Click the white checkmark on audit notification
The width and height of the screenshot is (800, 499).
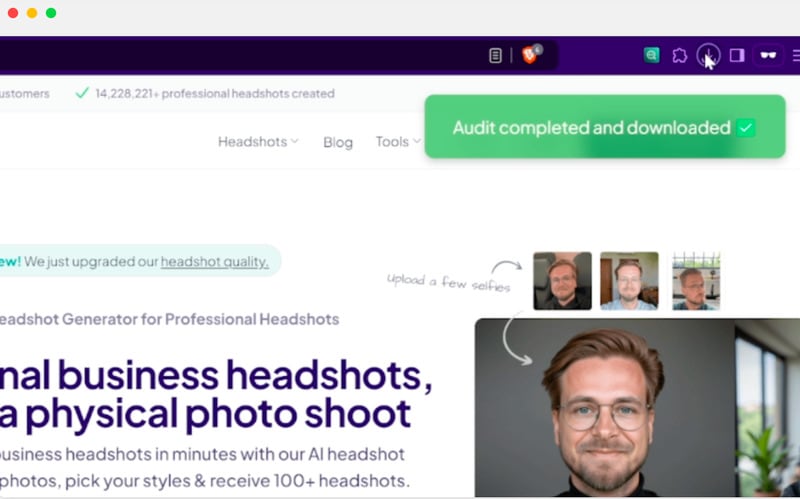coord(745,128)
